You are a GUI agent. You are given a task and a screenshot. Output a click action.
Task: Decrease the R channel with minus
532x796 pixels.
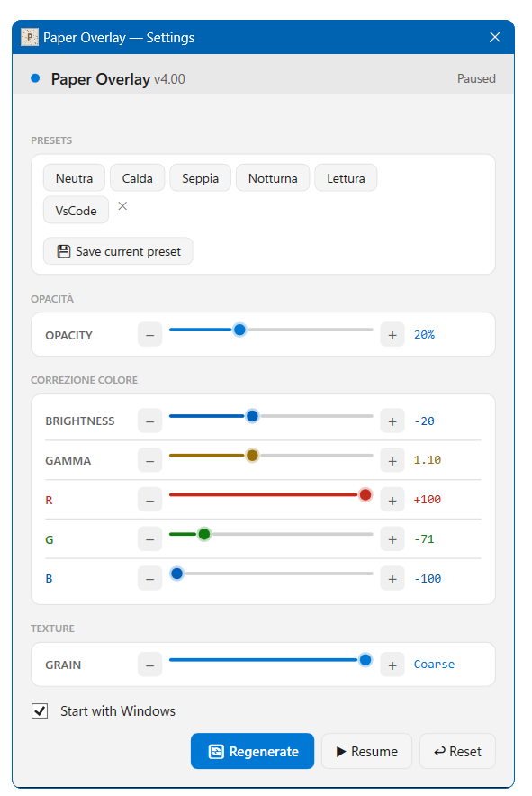(x=149, y=500)
